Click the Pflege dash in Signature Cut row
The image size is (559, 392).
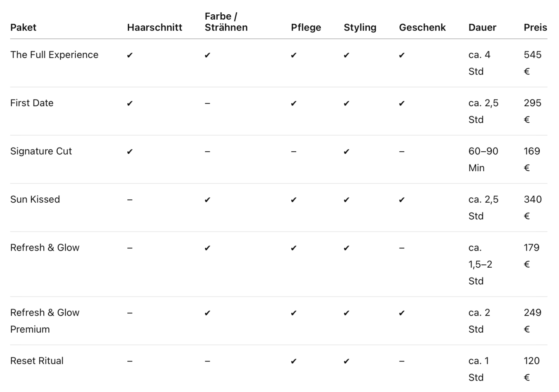click(x=294, y=152)
